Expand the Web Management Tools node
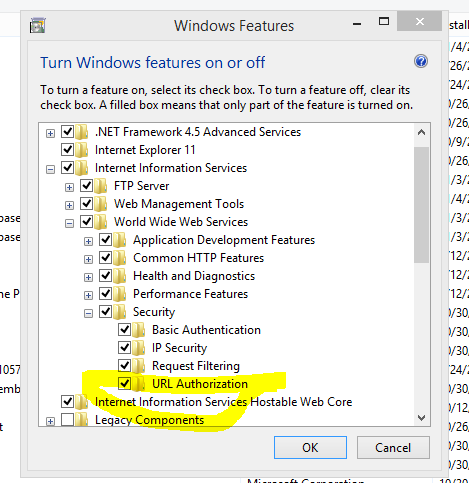Image resolution: width=469 pixels, height=483 pixels. point(69,206)
